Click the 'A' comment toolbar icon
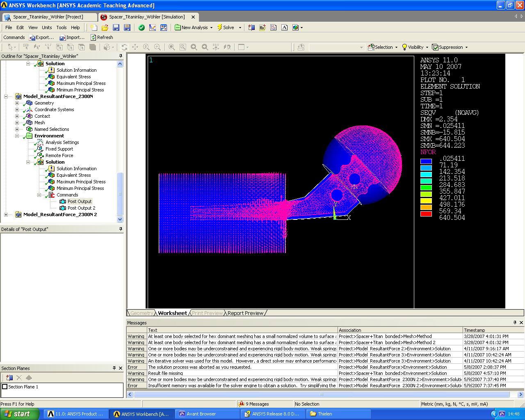 coord(285,27)
